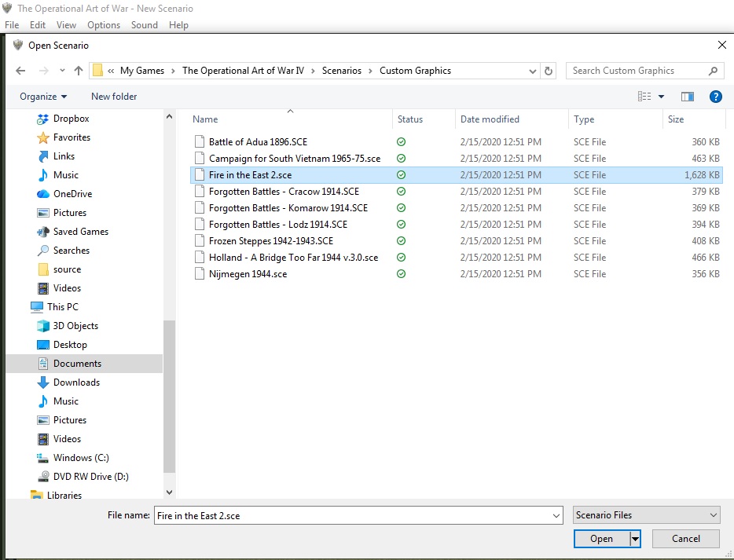Open the Edit menu
This screenshot has height=560, width=734.
pos(38,25)
